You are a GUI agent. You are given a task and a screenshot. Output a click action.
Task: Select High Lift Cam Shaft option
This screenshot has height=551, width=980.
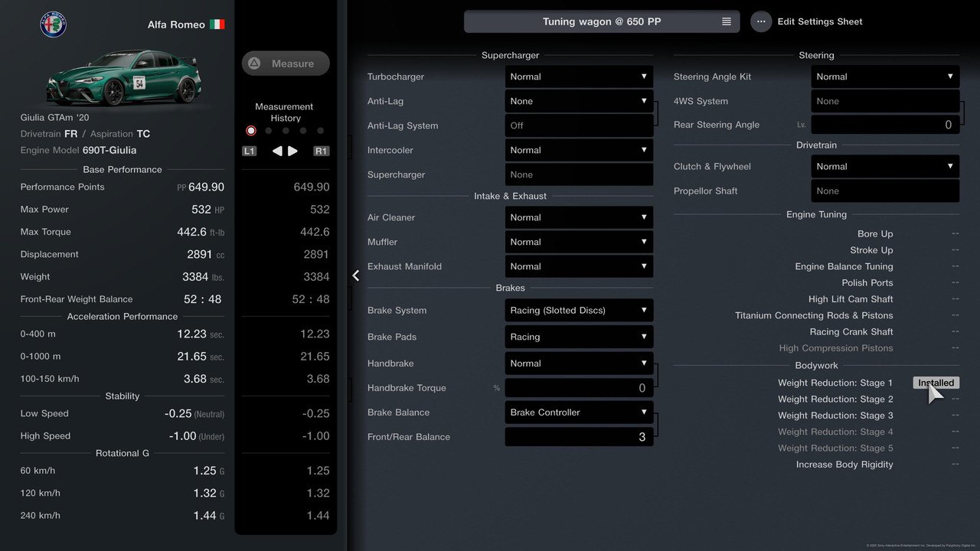point(851,299)
